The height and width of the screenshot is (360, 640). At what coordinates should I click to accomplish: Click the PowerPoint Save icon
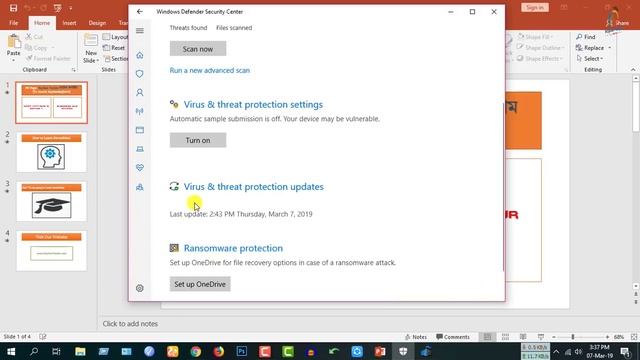(13, 8)
